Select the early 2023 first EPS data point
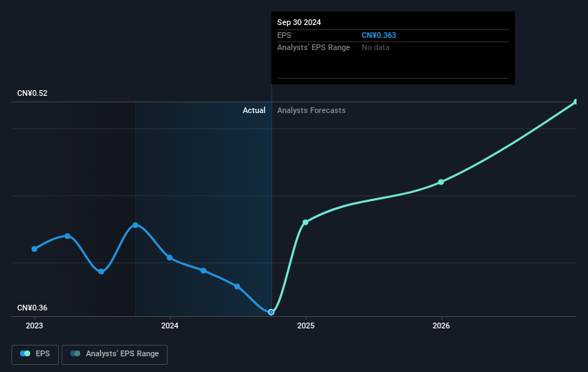This screenshot has height=372, width=588. point(34,249)
